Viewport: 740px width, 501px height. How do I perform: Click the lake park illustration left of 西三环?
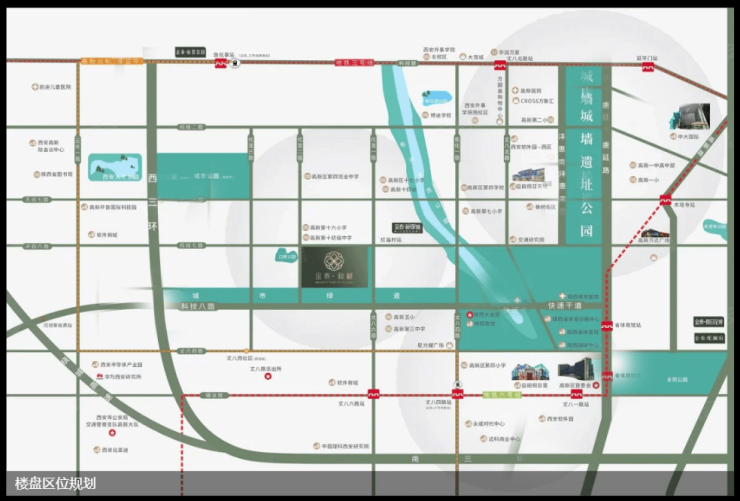coord(115,167)
